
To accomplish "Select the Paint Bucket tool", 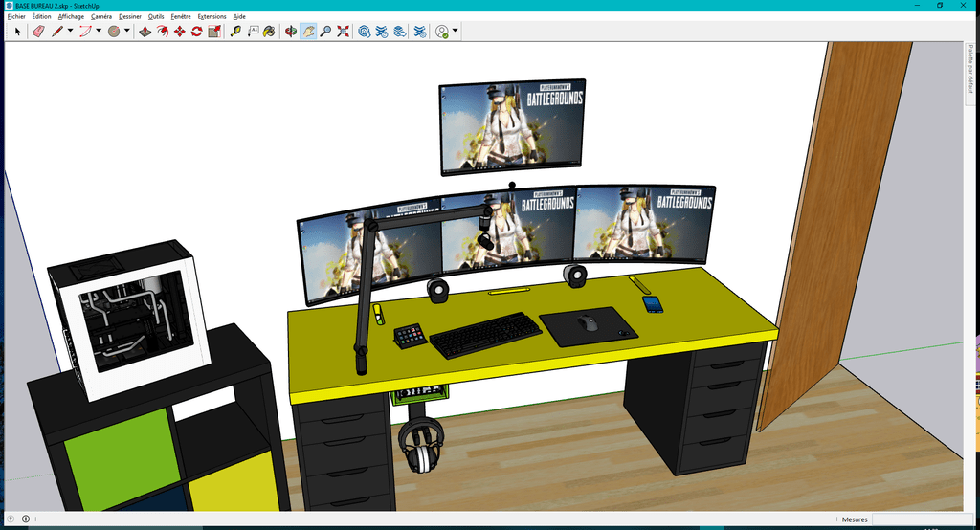I will [x=269, y=31].
